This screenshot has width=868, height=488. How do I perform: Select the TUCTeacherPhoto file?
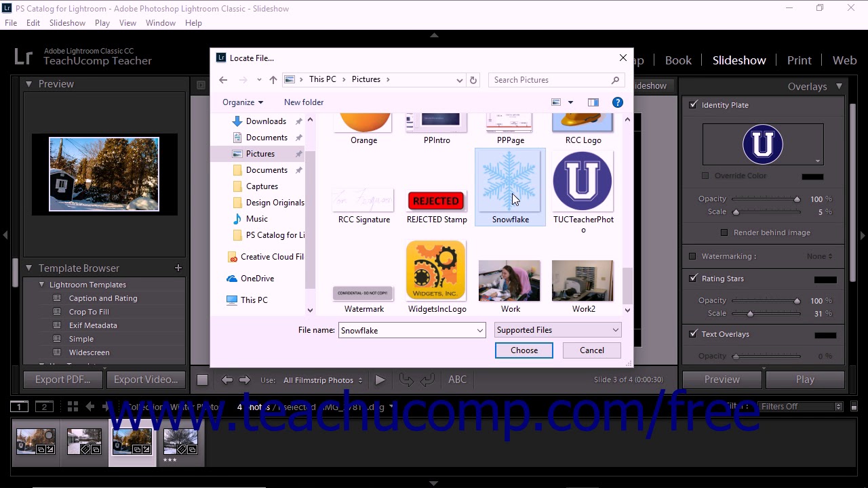[583, 192]
